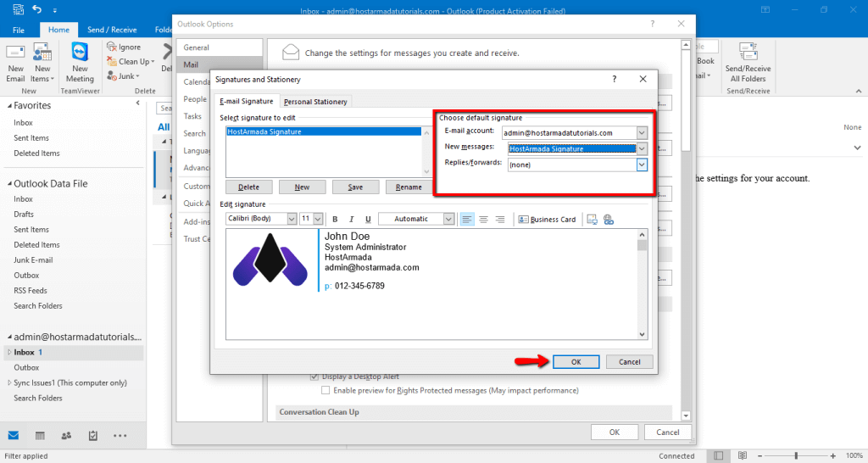Image resolution: width=868 pixels, height=463 pixels.
Task: Collapse the Favorites folder group
Action: [9, 106]
